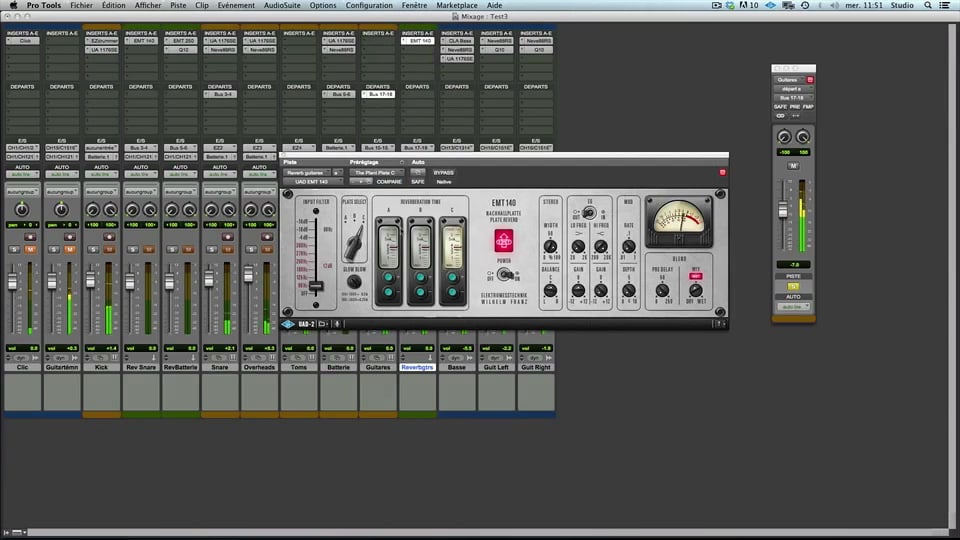Open auto mode dropdown in send window
The width and height of the screenshot is (960, 540).
(793, 306)
